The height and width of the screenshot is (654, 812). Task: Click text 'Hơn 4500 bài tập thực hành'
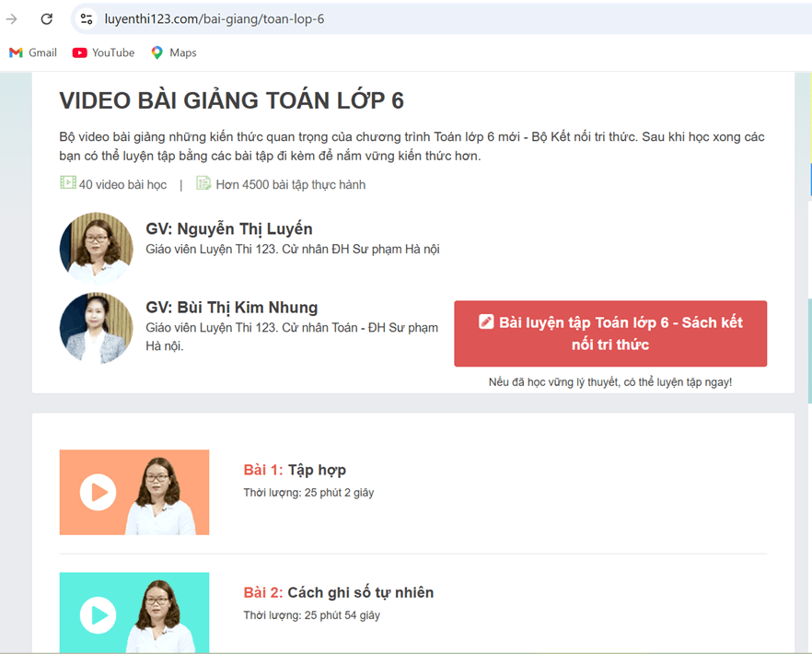click(291, 184)
